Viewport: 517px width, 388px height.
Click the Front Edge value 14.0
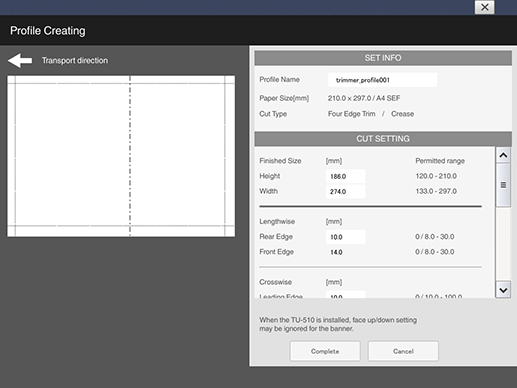pyautogui.click(x=336, y=252)
